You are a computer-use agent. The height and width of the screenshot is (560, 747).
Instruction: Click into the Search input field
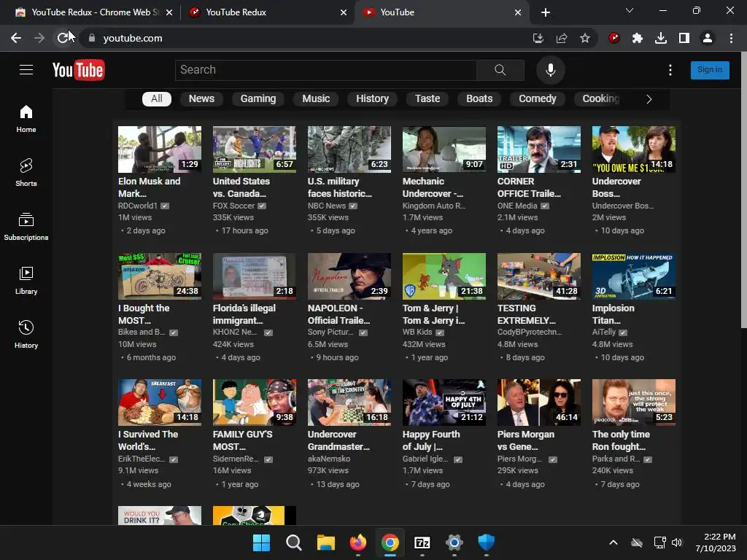pos(326,70)
